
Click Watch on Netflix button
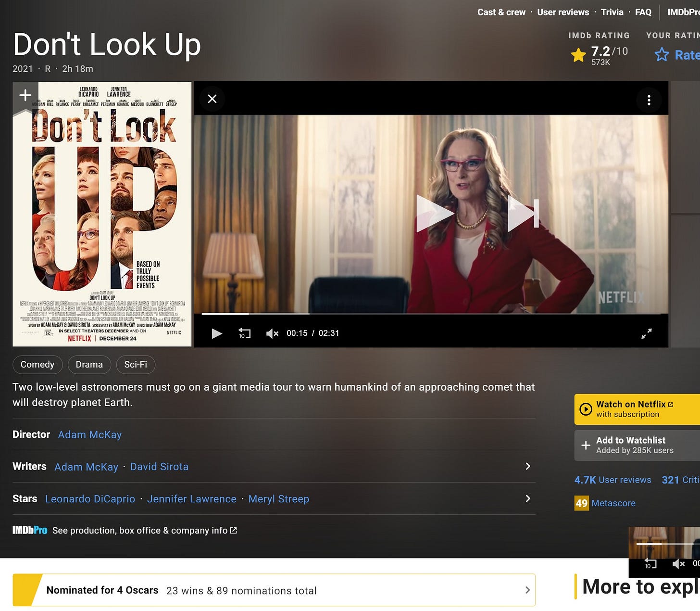(x=637, y=409)
